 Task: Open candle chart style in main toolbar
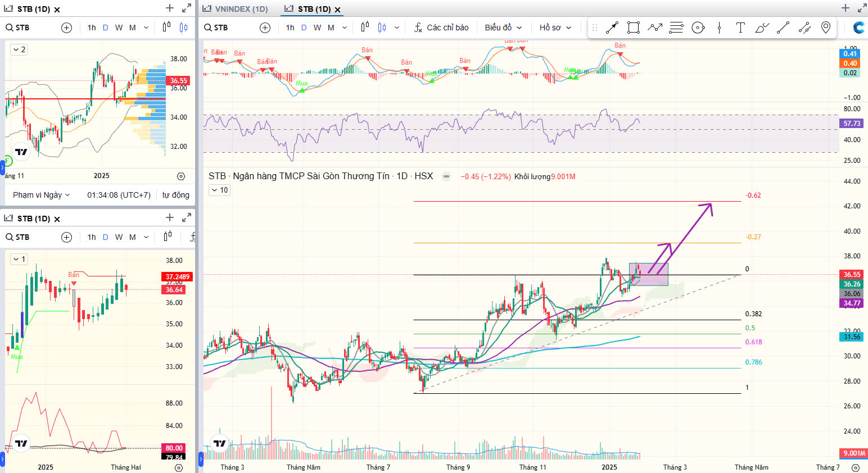tap(365, 27)
